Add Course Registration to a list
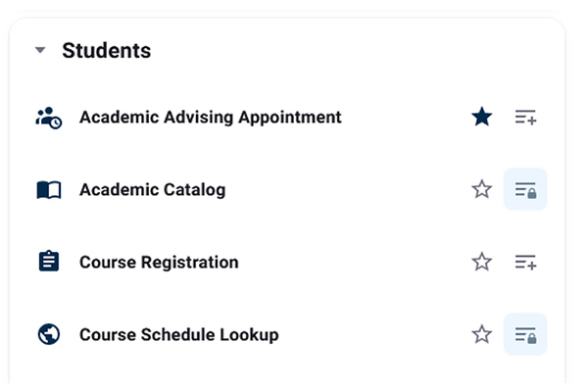 click(526, 263)
